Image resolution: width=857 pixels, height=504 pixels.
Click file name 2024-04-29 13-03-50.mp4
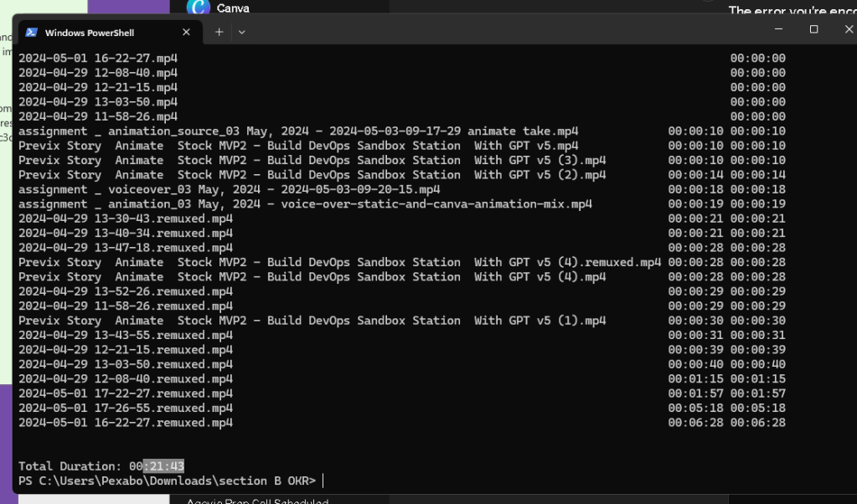pos(98,102)
